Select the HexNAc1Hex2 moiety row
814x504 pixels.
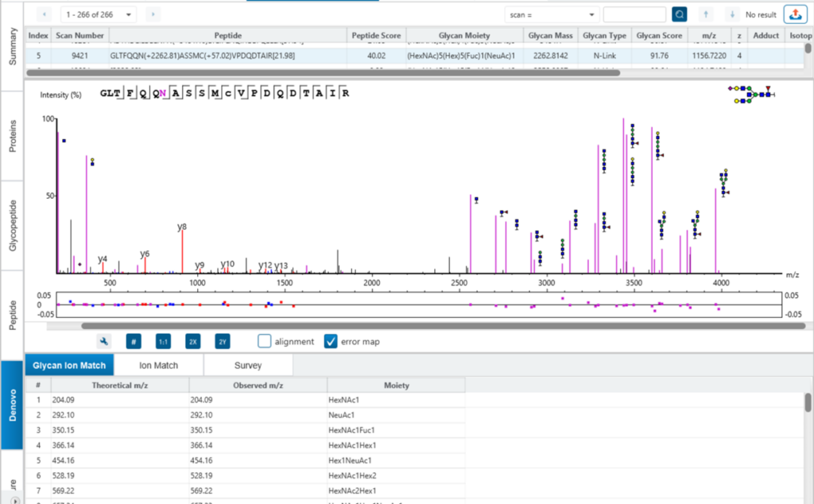pos(245,475)
